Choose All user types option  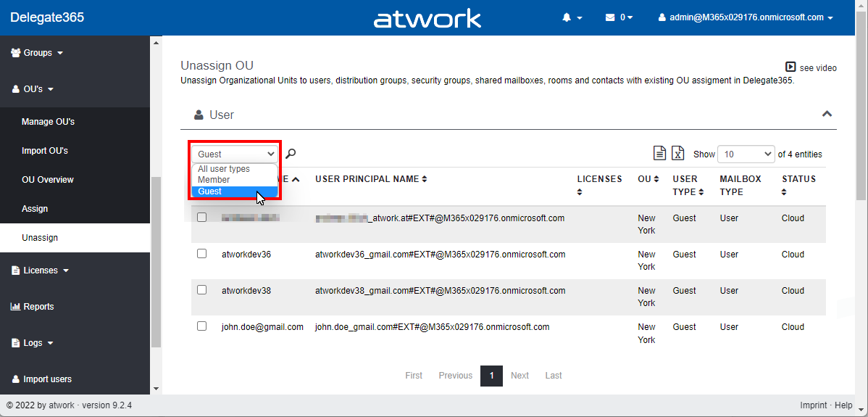pyautogui.click(x=234, y=169)
